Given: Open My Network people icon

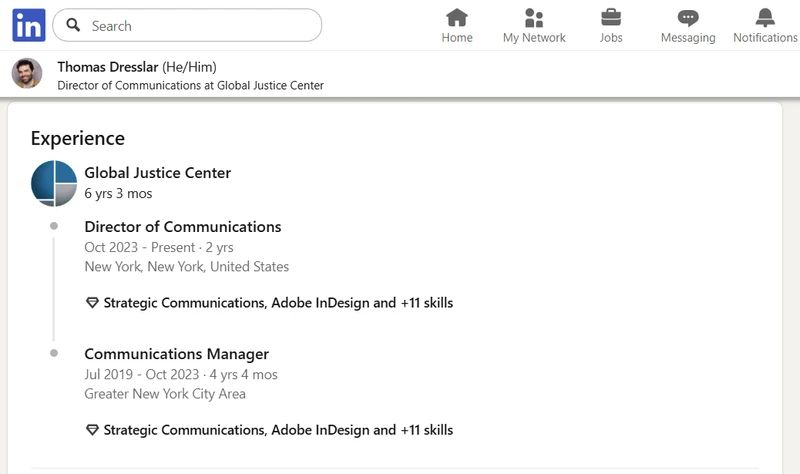Looking at the screenshot, I should [x=534, y=18].
